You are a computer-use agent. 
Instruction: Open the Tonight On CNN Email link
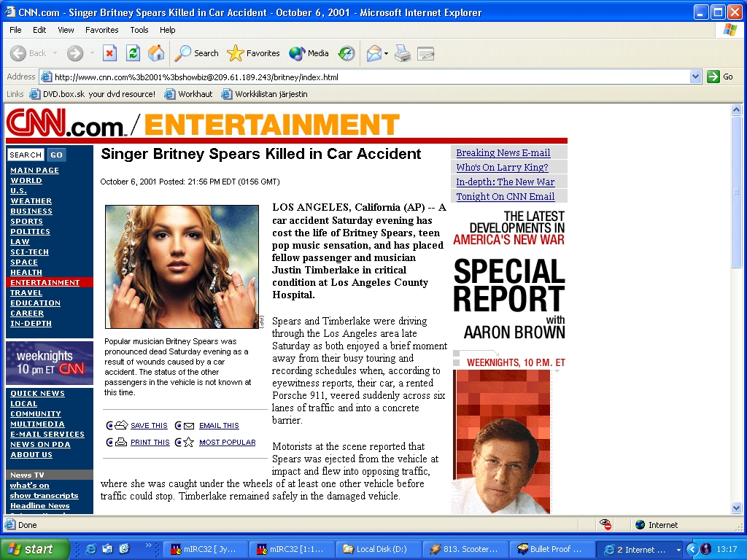(506, 197)
